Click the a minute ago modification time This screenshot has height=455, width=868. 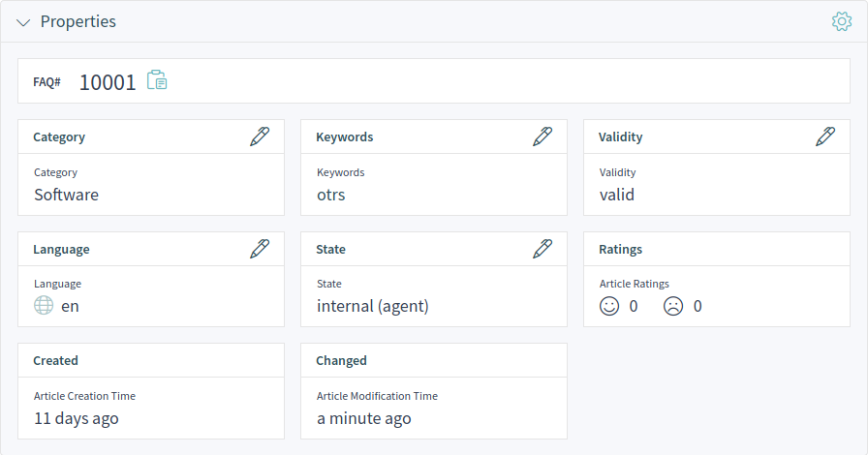coord(364,418)
